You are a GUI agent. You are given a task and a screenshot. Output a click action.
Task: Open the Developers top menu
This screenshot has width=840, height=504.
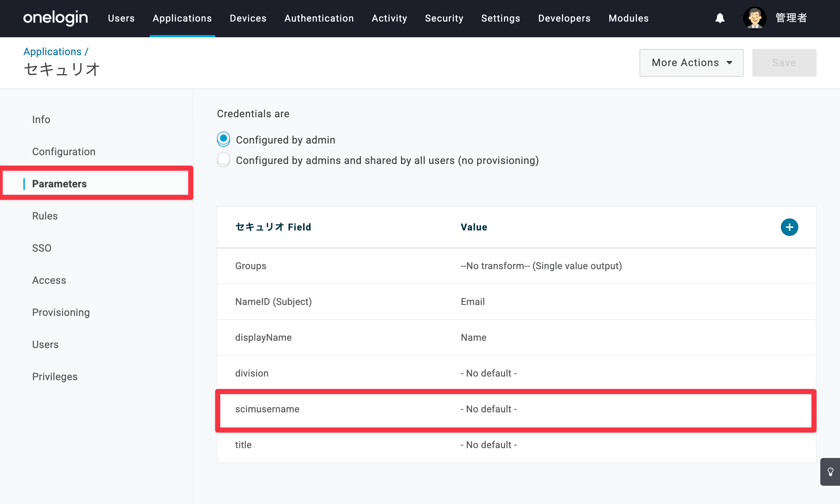[x=564, y=18]
